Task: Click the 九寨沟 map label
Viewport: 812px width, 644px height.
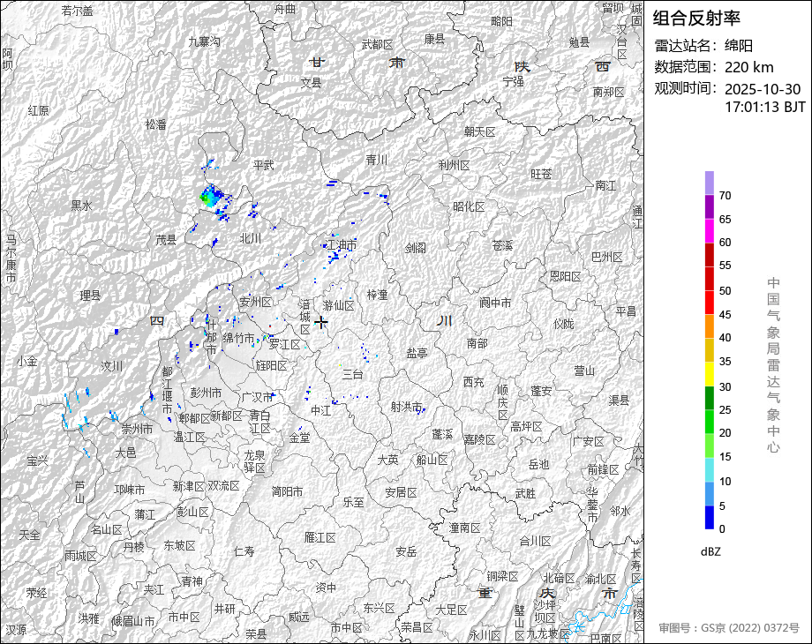Action: (204, 41)
